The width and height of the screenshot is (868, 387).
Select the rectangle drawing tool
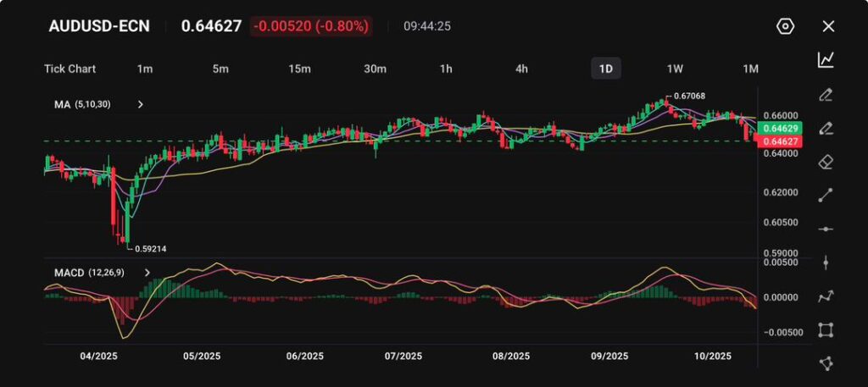pyautogui.click(x=826, y=329)
